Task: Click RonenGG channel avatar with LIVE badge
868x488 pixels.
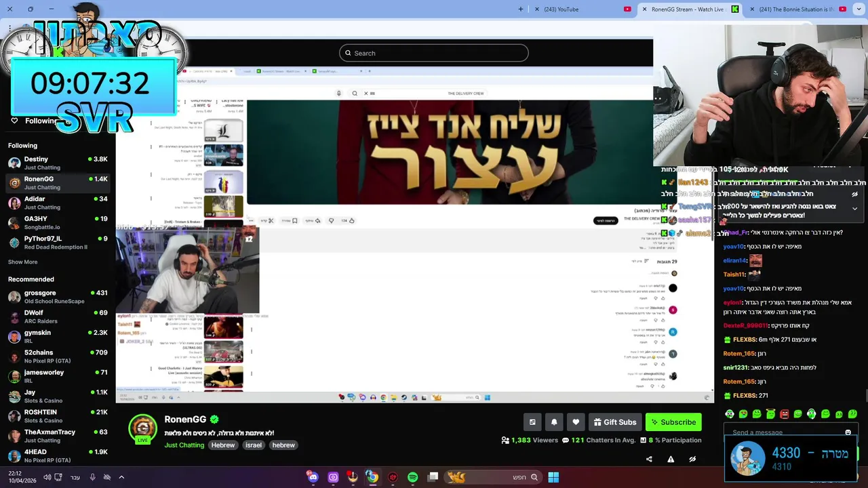Action: click(142, 429)
